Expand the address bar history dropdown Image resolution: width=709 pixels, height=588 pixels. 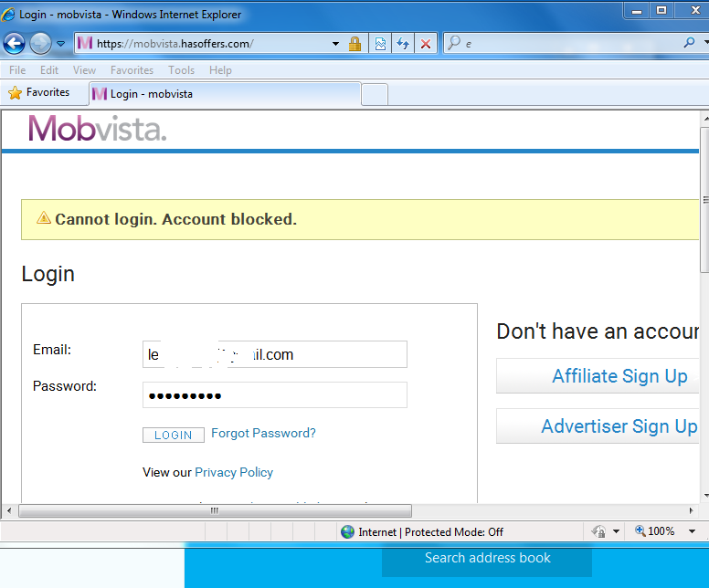(335, 44)
